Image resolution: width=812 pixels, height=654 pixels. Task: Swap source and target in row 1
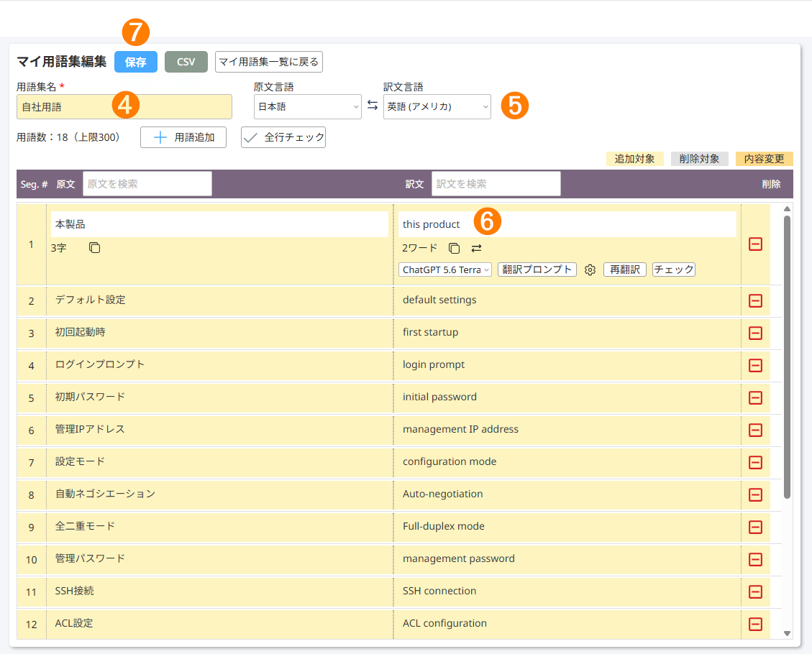coord(476,249)
